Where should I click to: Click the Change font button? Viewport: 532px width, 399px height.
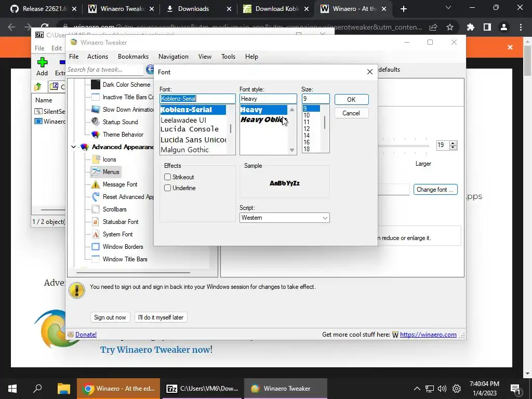pos(435,190)
